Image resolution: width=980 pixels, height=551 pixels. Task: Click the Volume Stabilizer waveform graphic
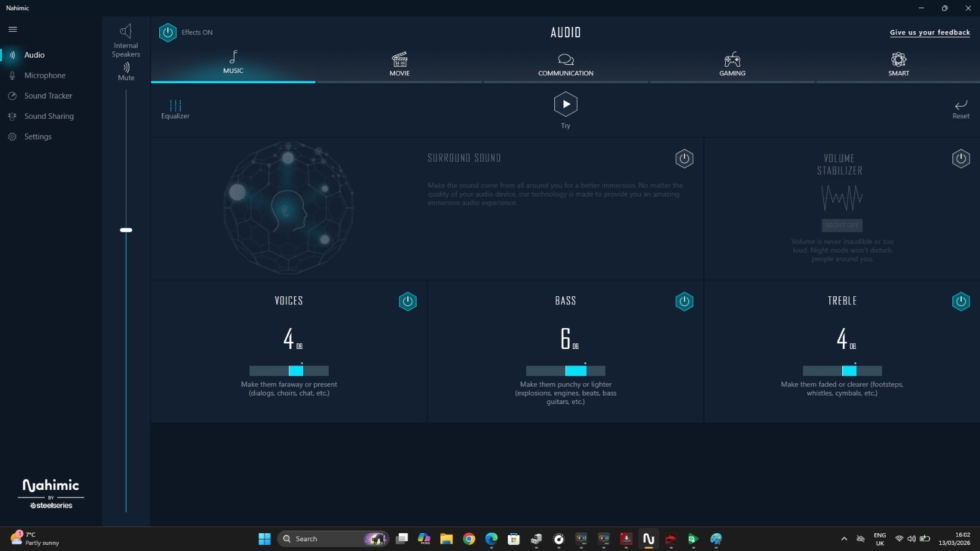842,197
